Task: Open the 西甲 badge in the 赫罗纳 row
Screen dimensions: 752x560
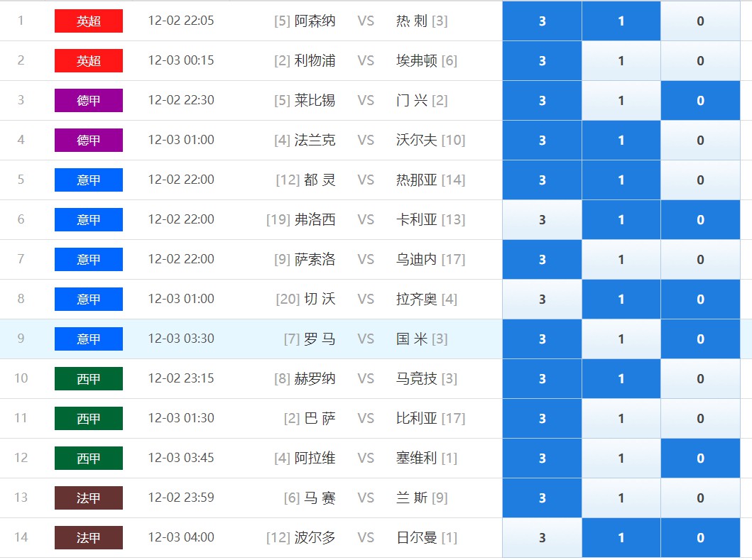Action: click(89, 379)
